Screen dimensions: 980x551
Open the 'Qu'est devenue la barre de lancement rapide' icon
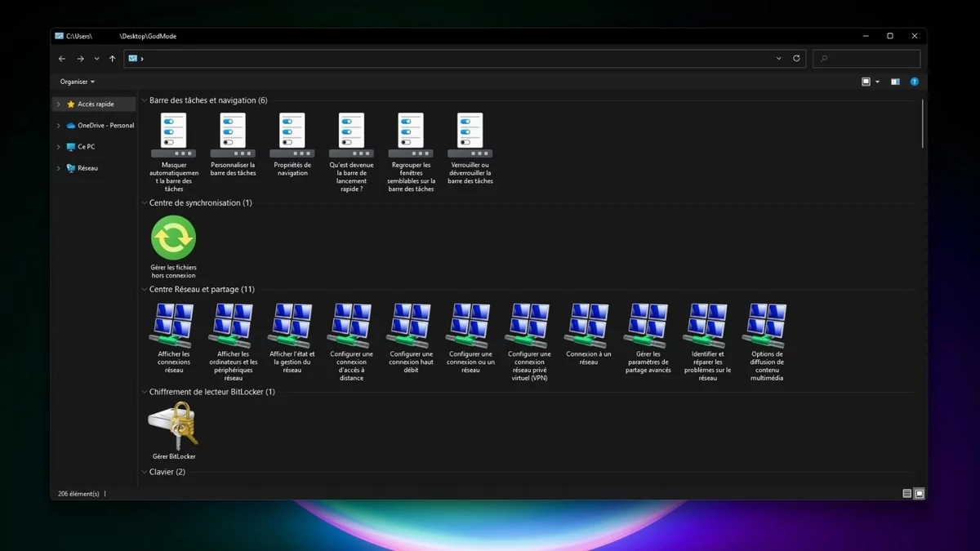point(351,136)
